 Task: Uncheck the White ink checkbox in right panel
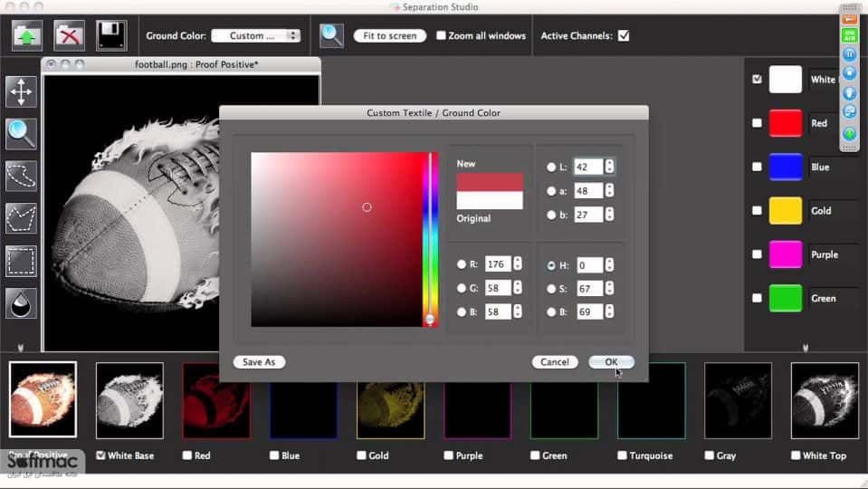click(757, 79)
